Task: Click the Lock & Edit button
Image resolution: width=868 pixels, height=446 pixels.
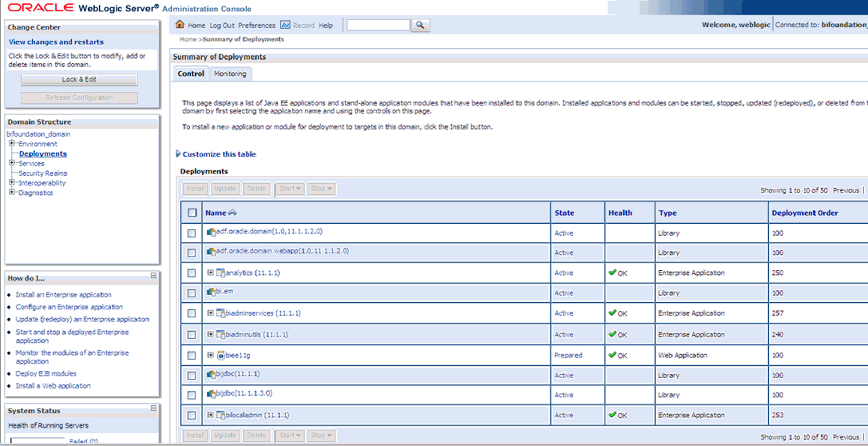Action: tap(79, 79)
